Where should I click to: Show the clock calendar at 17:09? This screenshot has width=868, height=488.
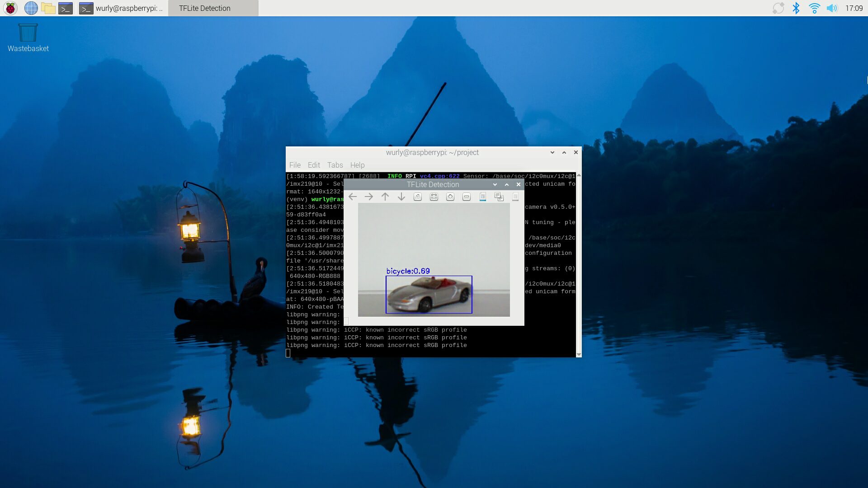pyautogui.click(x=854, y=8)
